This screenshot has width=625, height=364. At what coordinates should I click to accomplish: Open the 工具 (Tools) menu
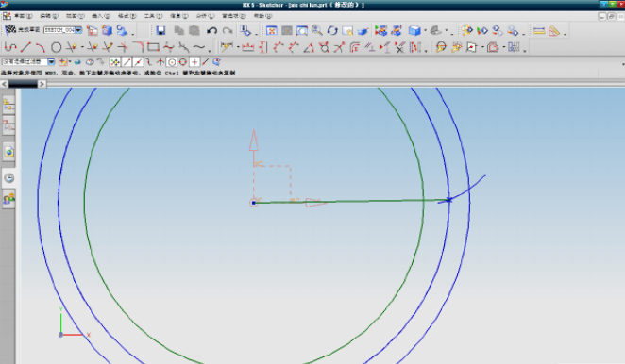tap(153, 16)
